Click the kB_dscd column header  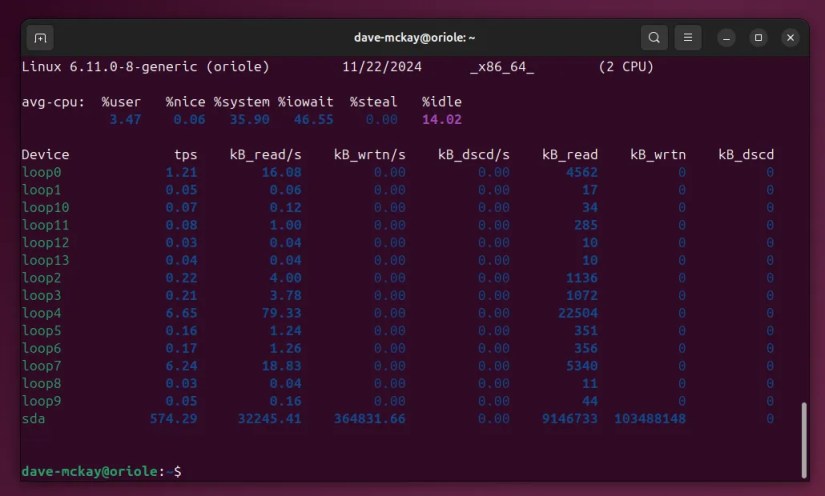[x=747, y=155]
